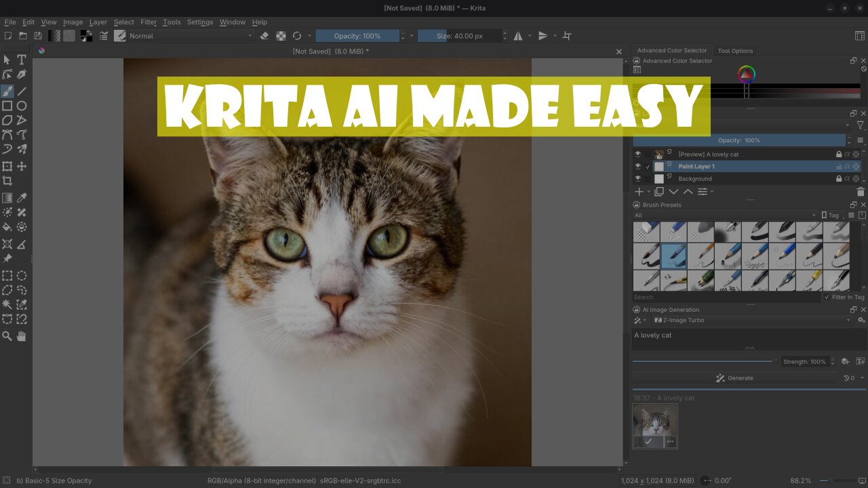
Task: Select the Crop tool
Action: coord(7,181)
